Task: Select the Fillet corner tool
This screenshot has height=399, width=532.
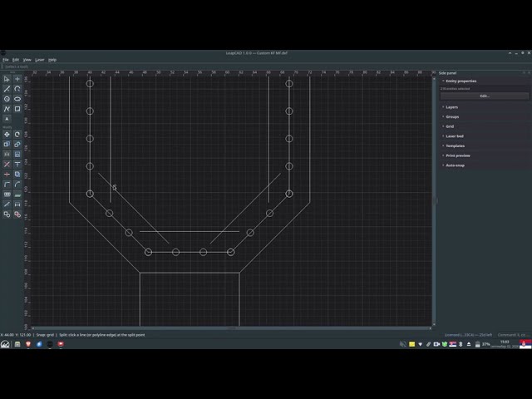Action: 7,185
